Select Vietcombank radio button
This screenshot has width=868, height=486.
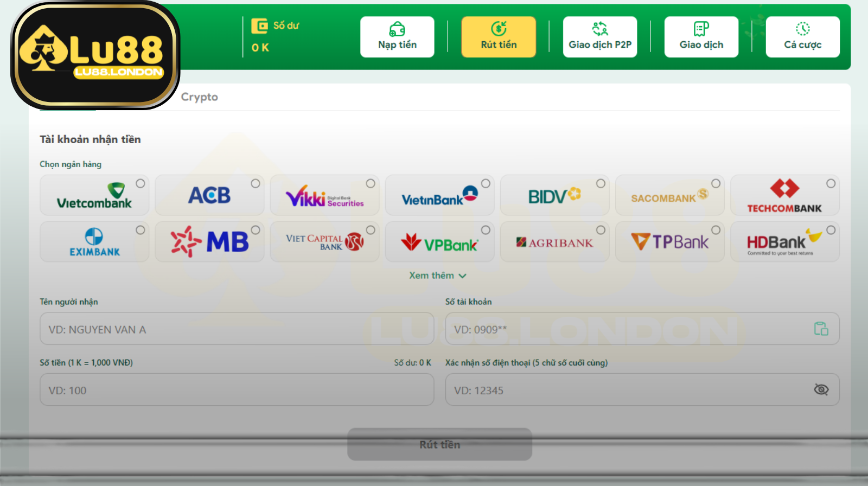pyautogui.click(x=141, y=184)
